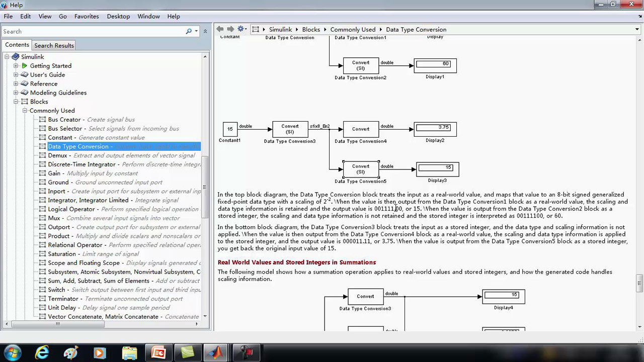Switch to the Search Results tab
Image resolution: width=644 pixels, height=362 pixels.
coord(54,45)
